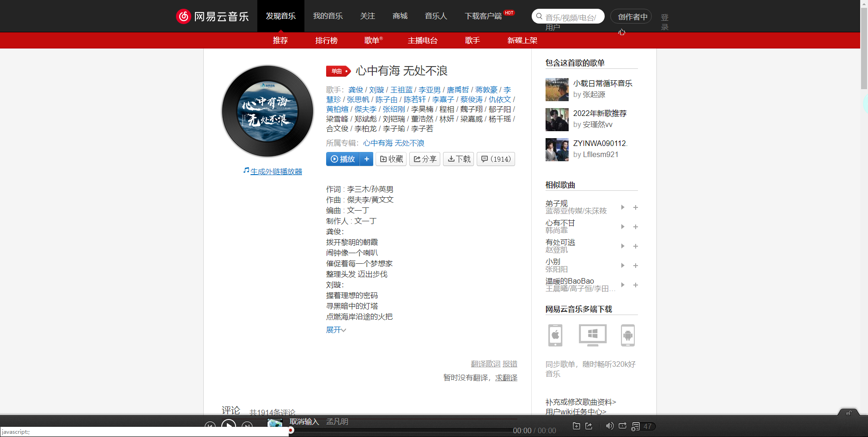The width and height of the screenshot is (868, 437).
Task: Share the current track from the player bar
Action: click(x=589, y=426)
